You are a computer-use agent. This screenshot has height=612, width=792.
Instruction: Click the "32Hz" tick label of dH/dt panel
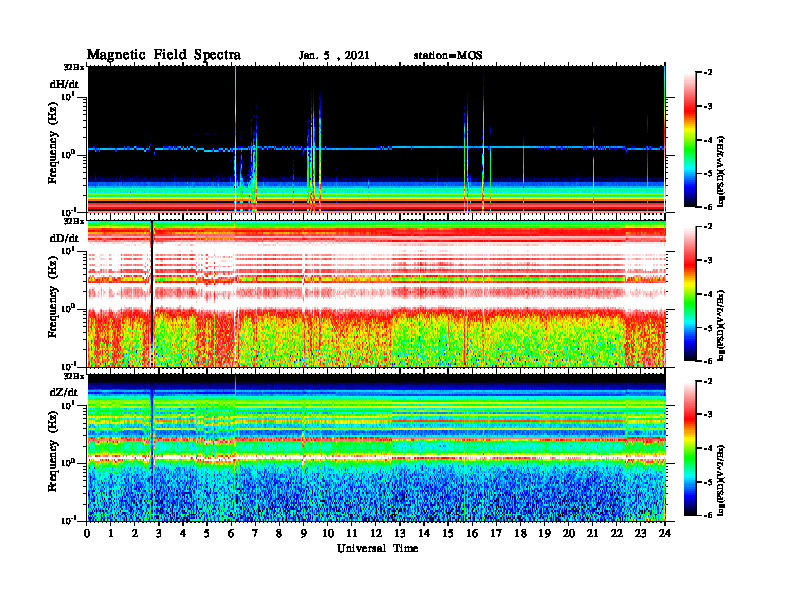74,67
